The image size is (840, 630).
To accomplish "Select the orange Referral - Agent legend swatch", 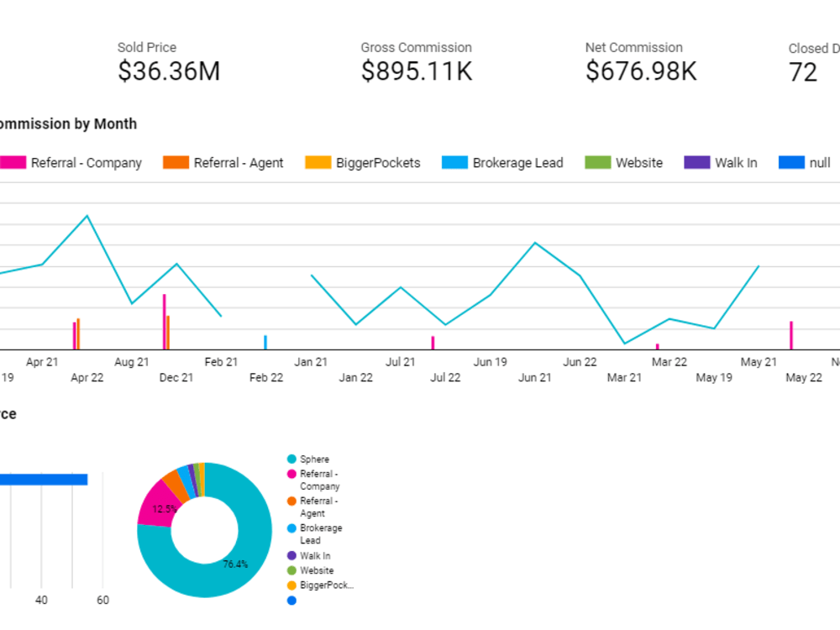I will point(177,163).
